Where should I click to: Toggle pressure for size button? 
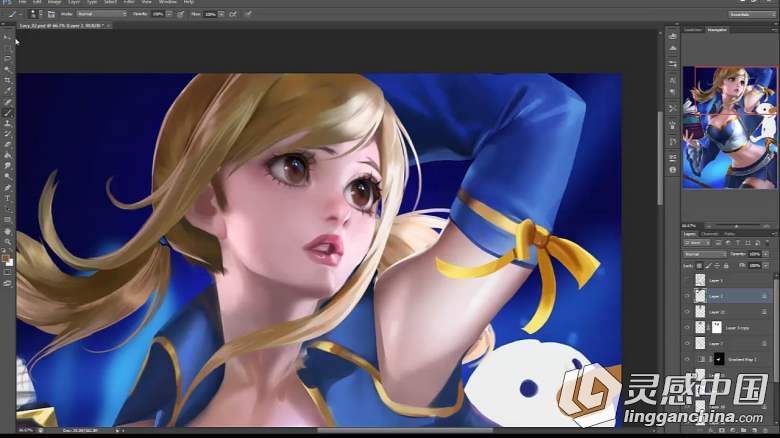tap(248, 14)
